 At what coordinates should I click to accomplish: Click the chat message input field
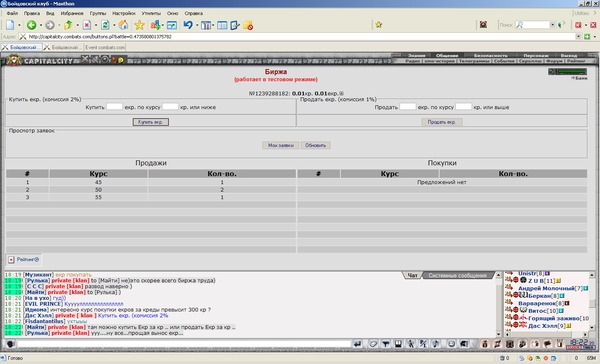point(184,344)
